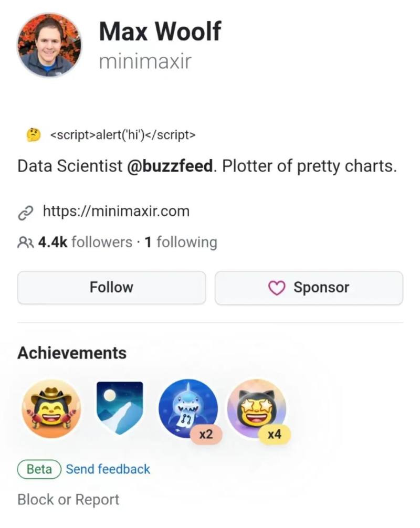This screenshot has height=528, width=420.
Task: Open the Starstruck cat achievement badge
Action: [256, 407]
